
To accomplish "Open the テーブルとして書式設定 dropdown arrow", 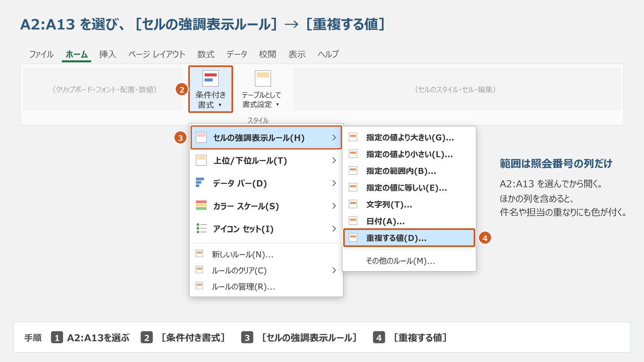I will click(277, 105).
